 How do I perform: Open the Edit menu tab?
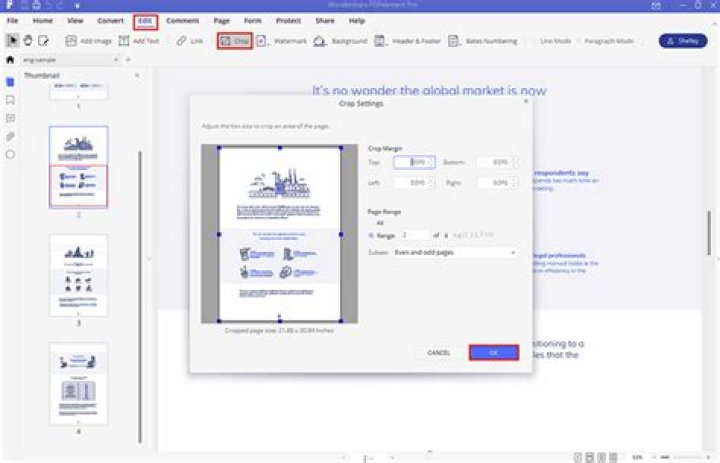pyautogui.click(x=146, y=20)
